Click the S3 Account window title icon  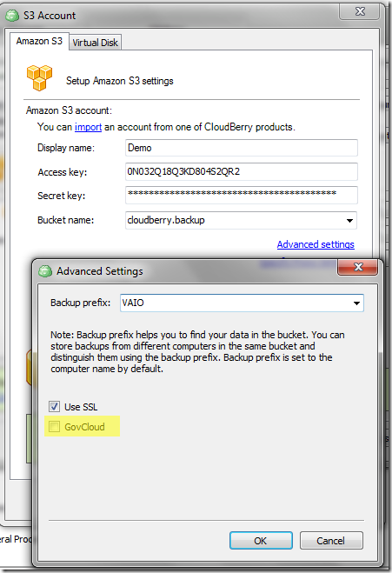(11, 16)
